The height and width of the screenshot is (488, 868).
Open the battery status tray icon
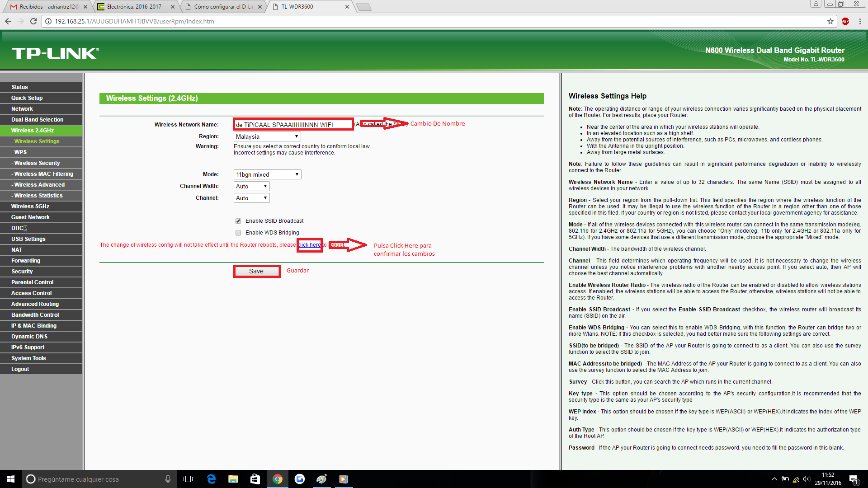point(785,479)
